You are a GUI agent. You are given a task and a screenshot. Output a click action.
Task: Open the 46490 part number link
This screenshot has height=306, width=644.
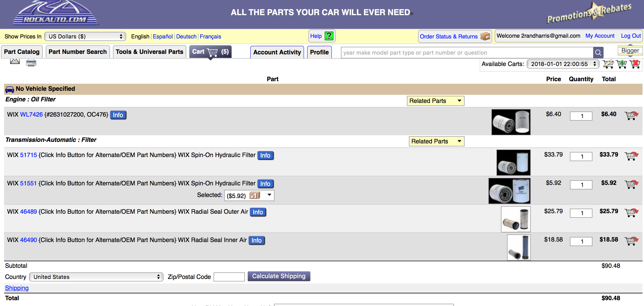pos(28,240)
